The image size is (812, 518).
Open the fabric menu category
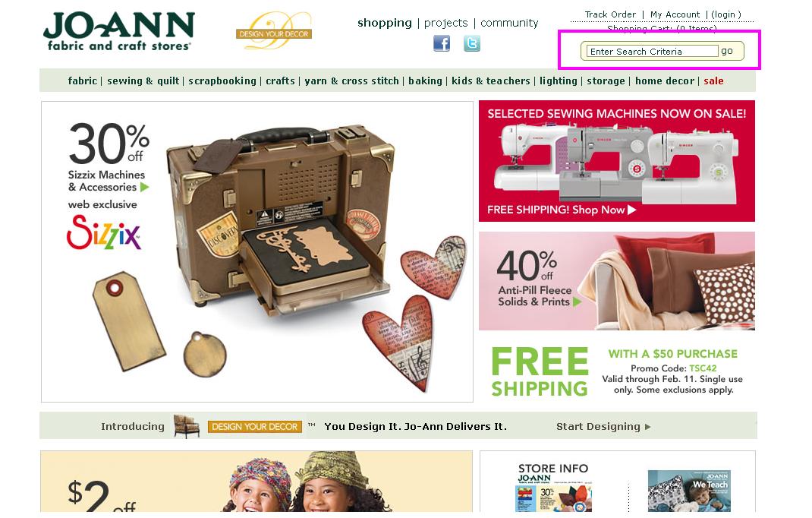83,81
